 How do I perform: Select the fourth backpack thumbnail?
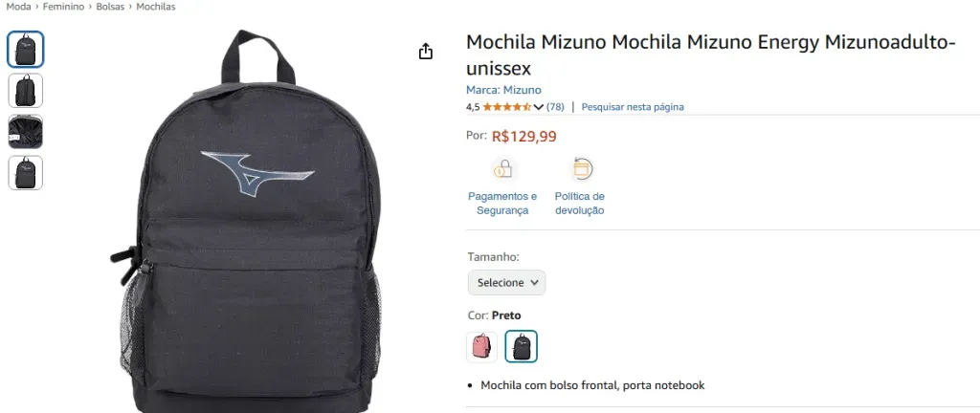26,173
